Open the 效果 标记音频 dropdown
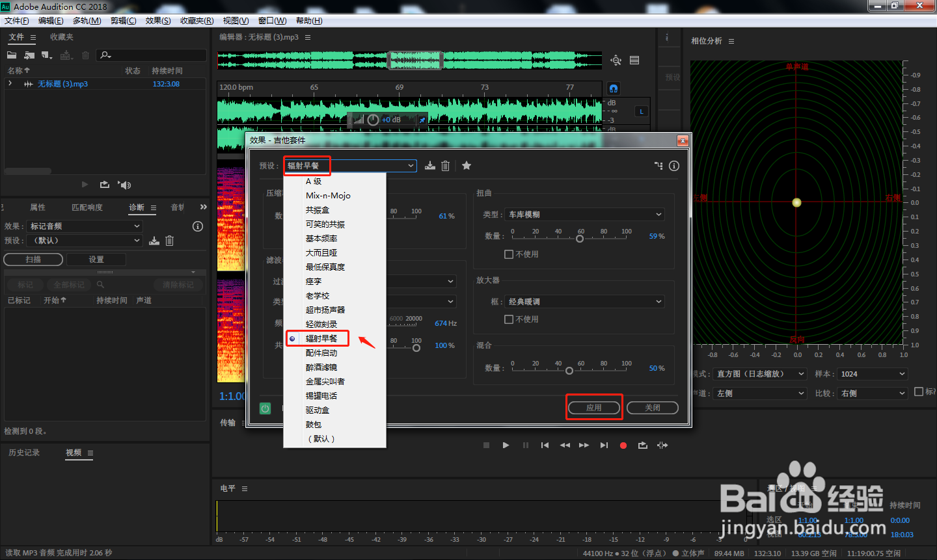 click(x=85, y=226)
